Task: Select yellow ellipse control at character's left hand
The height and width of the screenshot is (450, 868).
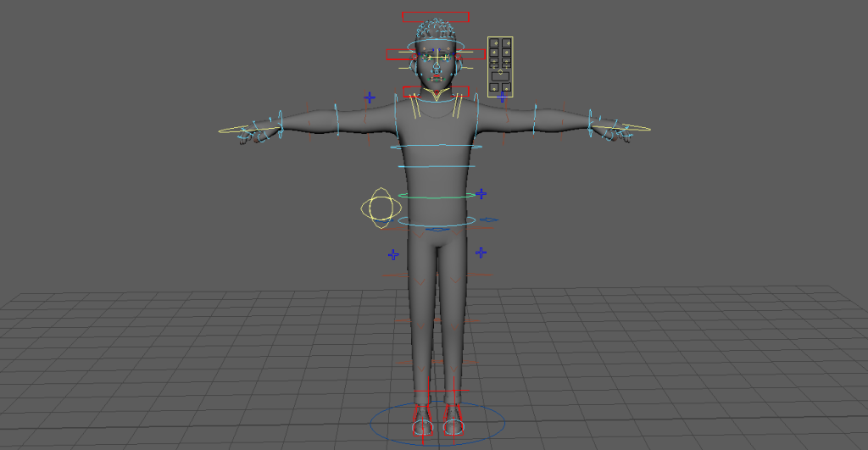Action: (620, 129)
